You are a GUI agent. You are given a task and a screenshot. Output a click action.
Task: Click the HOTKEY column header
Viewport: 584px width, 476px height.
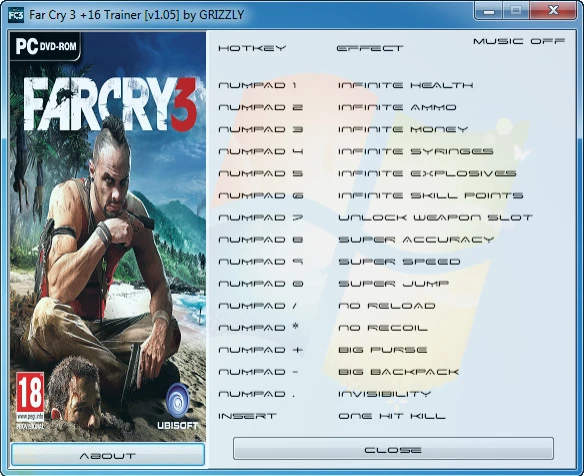point(253,48)
